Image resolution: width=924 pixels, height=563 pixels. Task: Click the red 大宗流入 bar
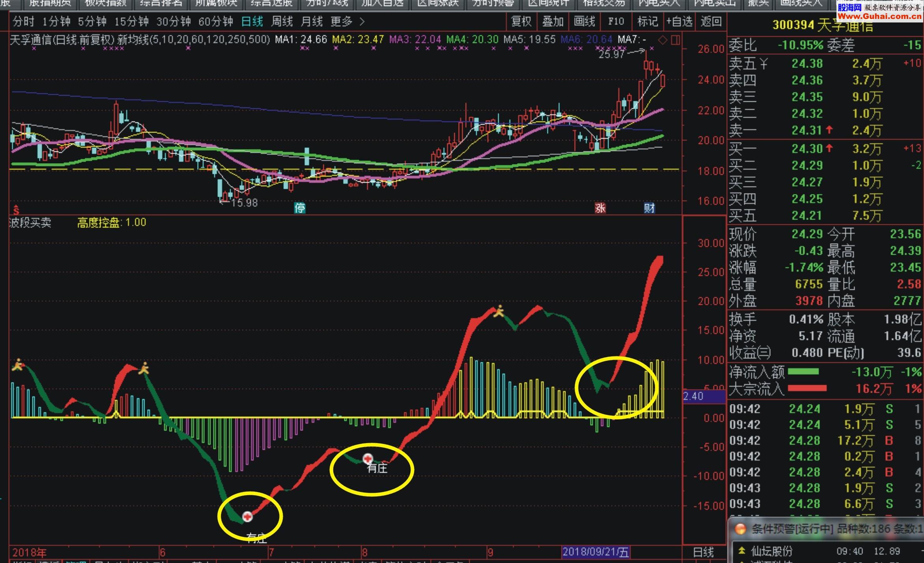click(x=807, y=389)
